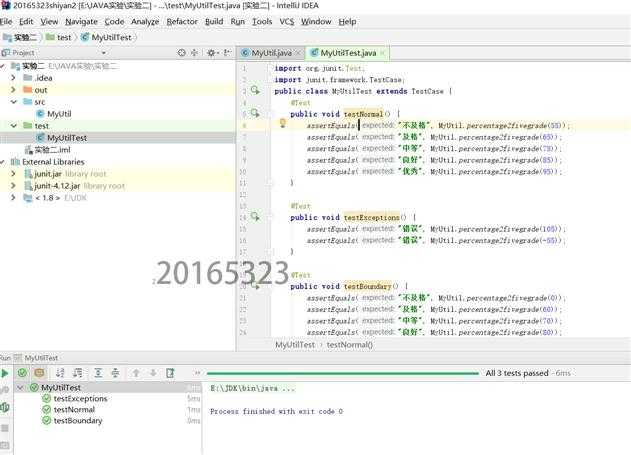The width and height of the screenshot is (631, 455).
Task: Click the stop icon in Run sidebar
Action: click(x=4, y=428)
